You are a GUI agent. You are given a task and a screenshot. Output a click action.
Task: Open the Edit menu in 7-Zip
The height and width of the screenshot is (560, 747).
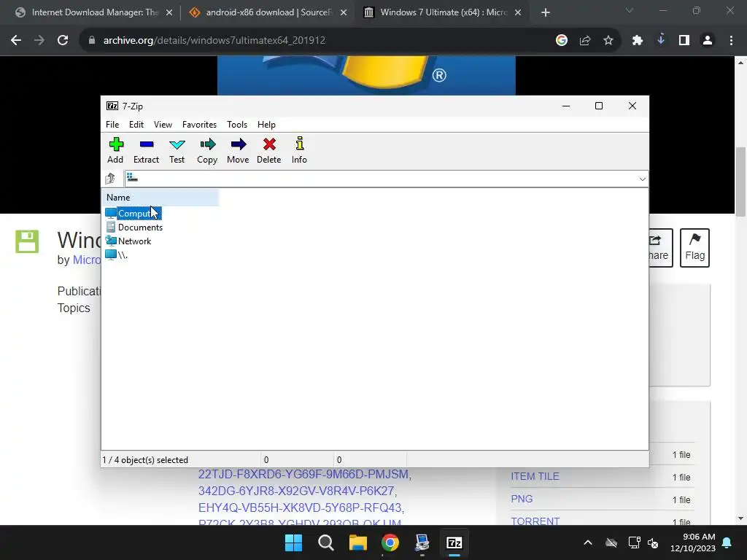click(136, 124)
